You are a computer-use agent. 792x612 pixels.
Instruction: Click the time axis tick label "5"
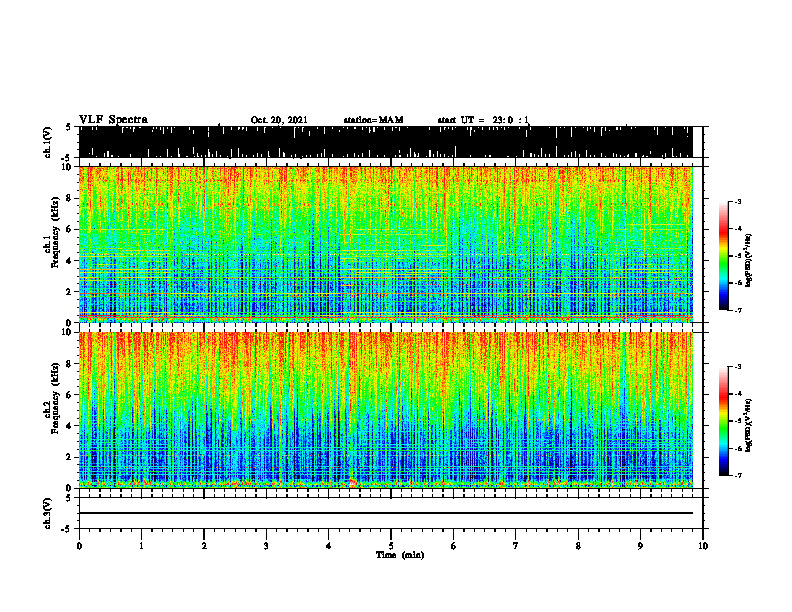click(x=391, y=546)
